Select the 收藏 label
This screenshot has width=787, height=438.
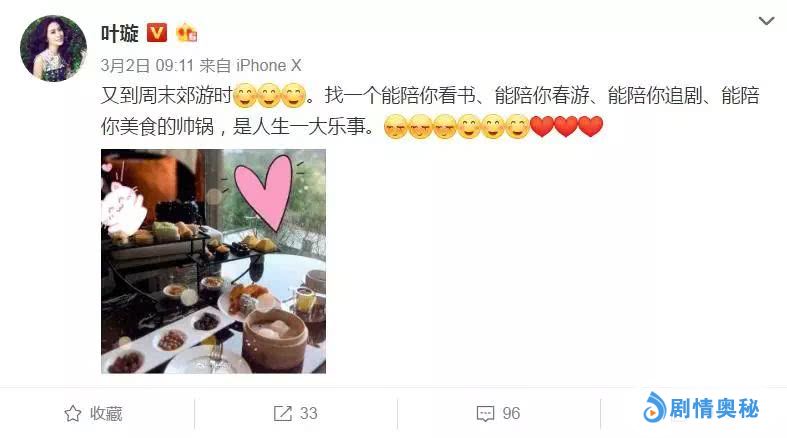click(106, 413)
